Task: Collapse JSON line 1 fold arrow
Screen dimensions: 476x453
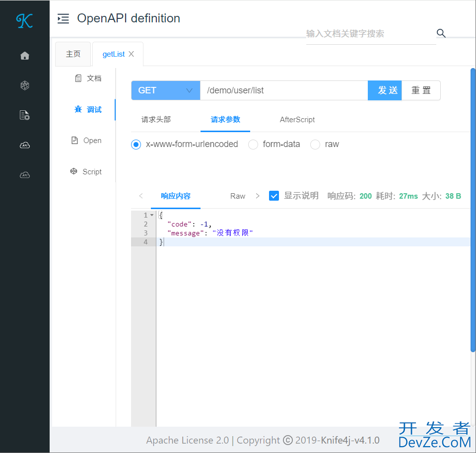Action: [x=152, y=215]
